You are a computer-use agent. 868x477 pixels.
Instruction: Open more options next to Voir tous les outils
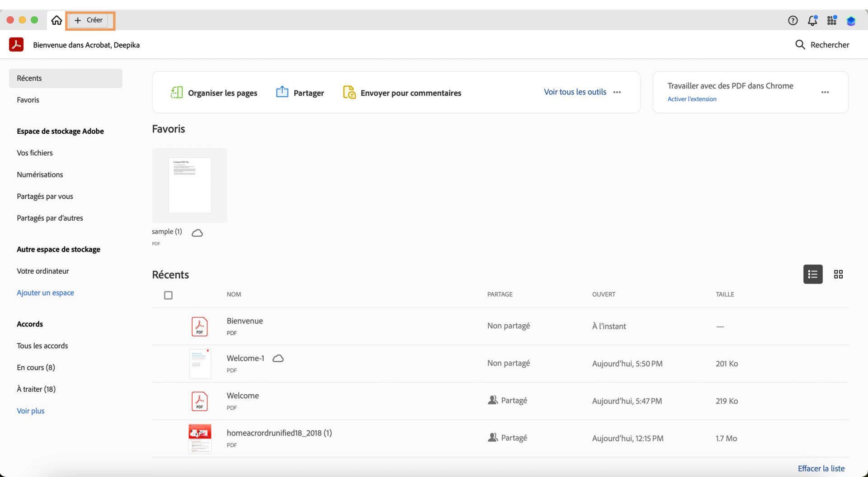(617, 92)
